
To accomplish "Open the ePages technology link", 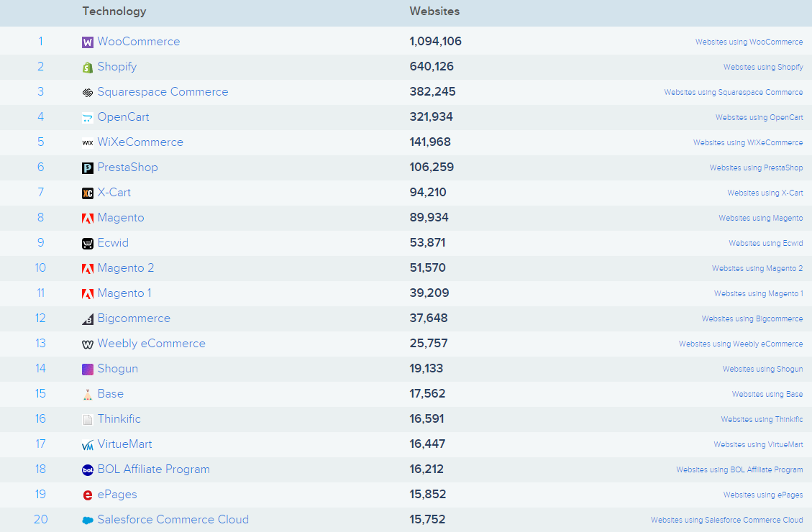I will pos(117,495).
